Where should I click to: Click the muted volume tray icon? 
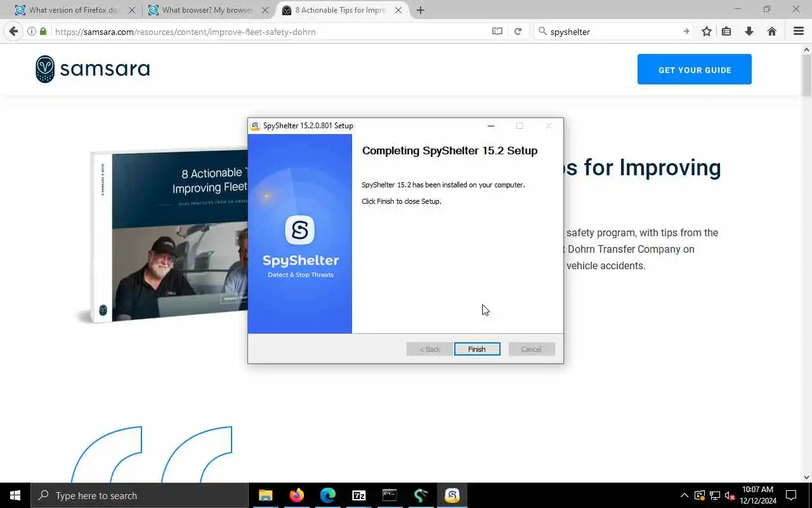[x=730, y=495]
